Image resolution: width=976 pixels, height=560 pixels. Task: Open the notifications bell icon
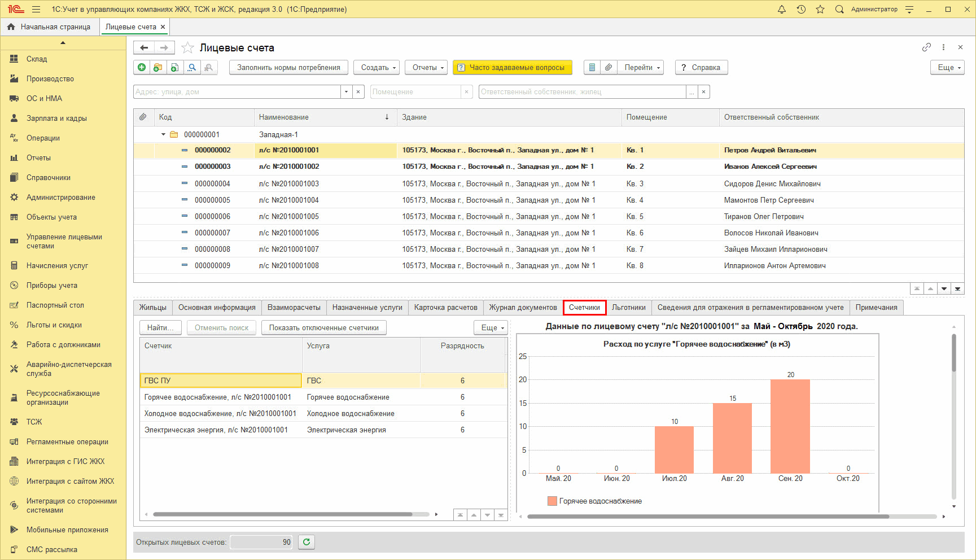click(782, 9)
